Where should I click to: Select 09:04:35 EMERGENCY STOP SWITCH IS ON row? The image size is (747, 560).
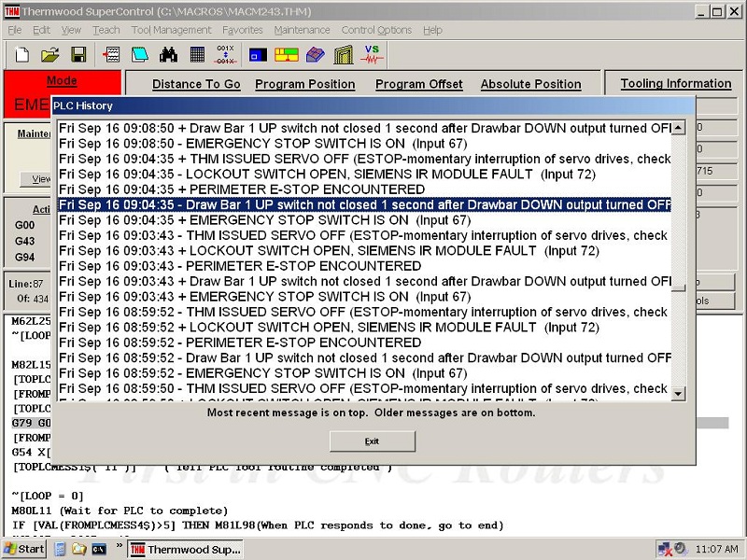[x=364, y=220]
